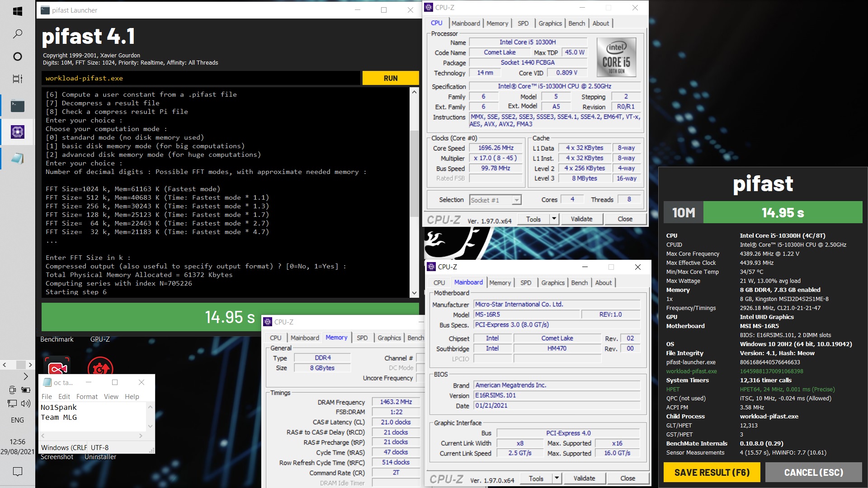The width and height of the screenshot is (868, 488).
Task: Open Bench tab in top CPU-Z window
Action: coord(577,23)
